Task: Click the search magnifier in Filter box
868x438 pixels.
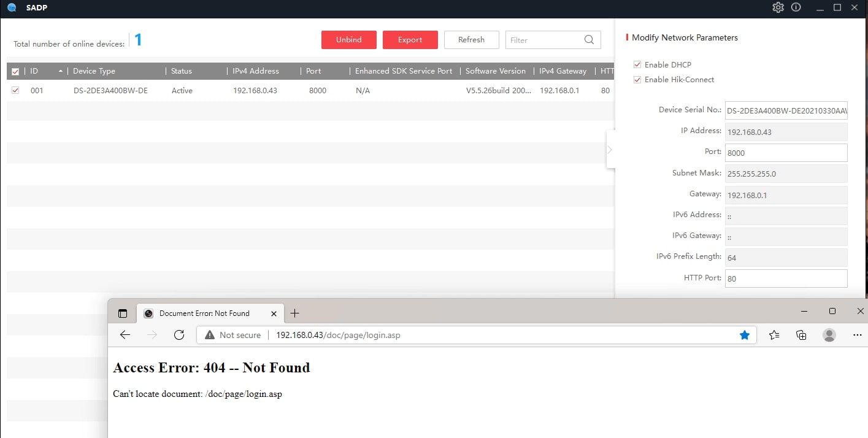Action: 589,40
